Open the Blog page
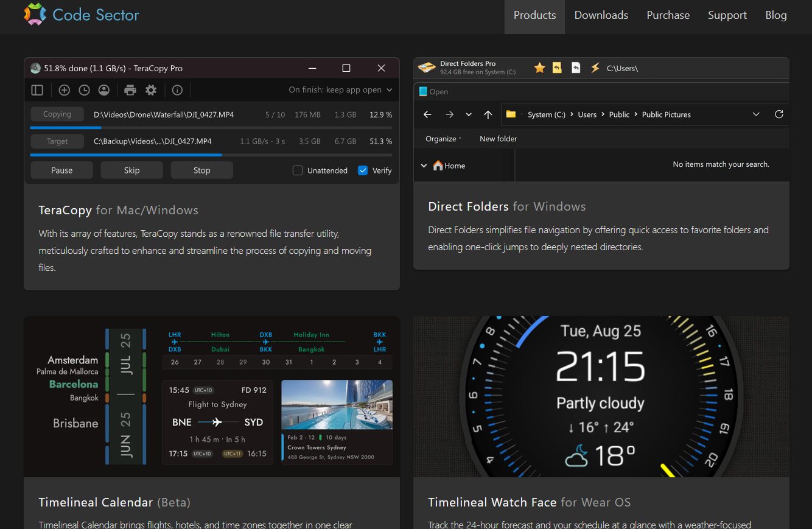The height and width of the screenshot is (529, 812). pos(776,15)
